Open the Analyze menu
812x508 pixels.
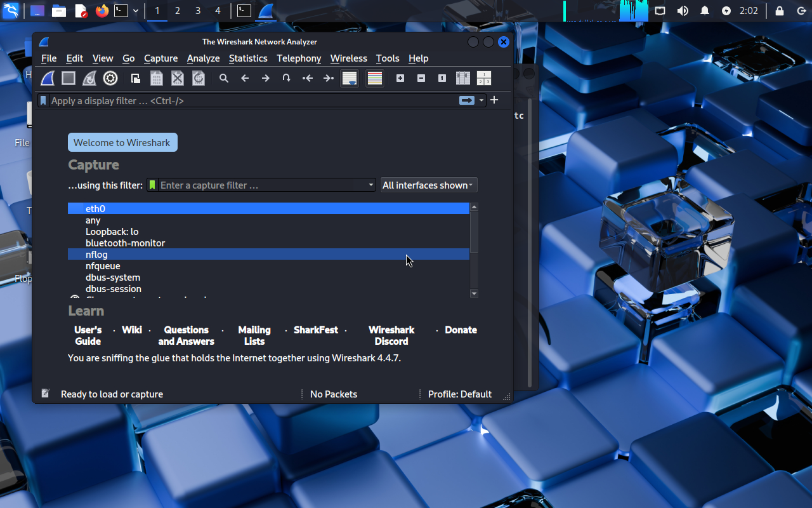pyautogui.click(x=203, y=58)
